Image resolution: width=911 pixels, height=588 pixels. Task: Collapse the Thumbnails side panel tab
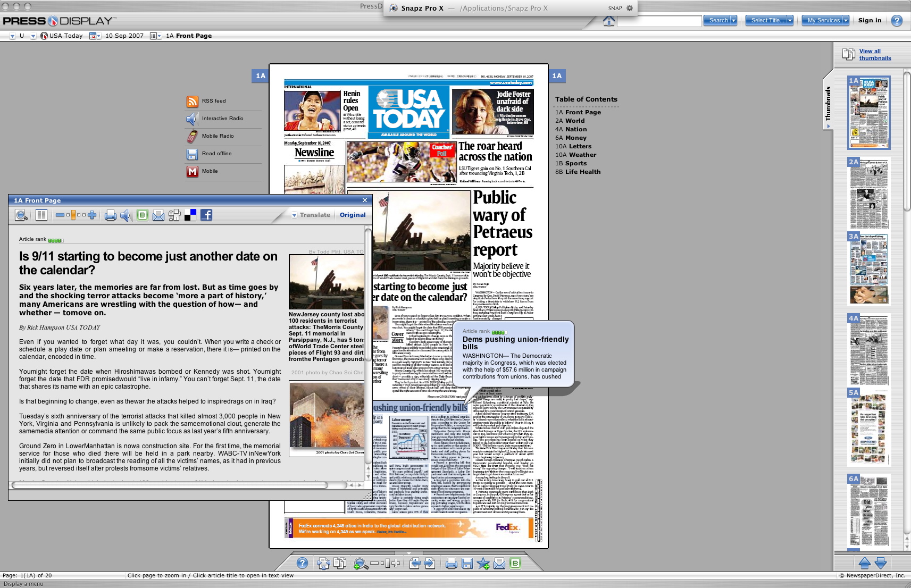click(828, 101)
